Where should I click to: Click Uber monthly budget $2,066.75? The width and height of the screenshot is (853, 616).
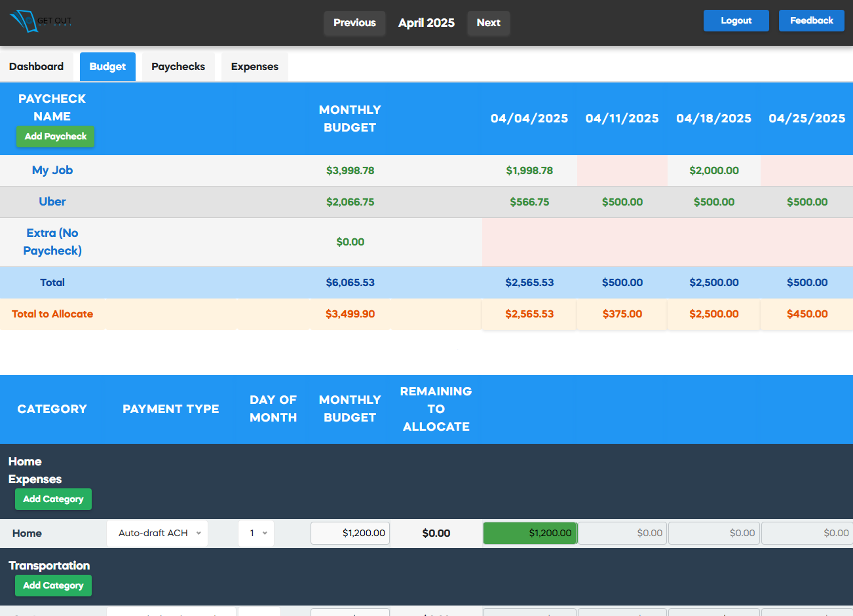tap(351, 202)
